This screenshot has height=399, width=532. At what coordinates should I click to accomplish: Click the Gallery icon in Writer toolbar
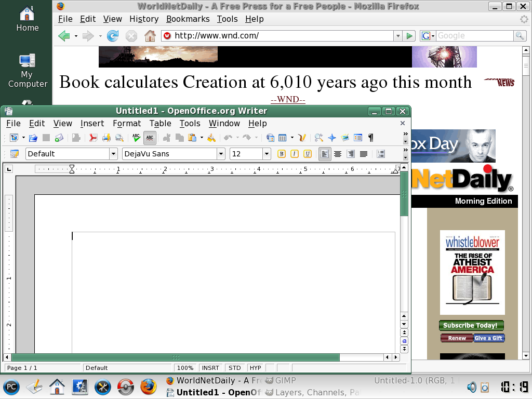[x=345, y=138]
